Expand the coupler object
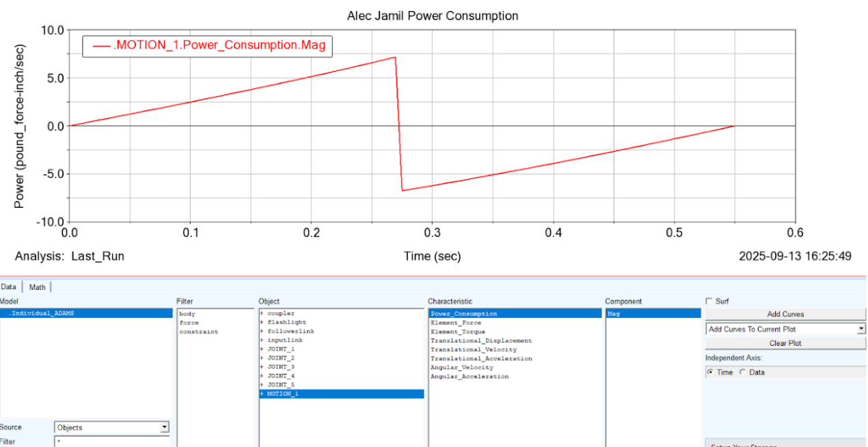 (262, 314)
